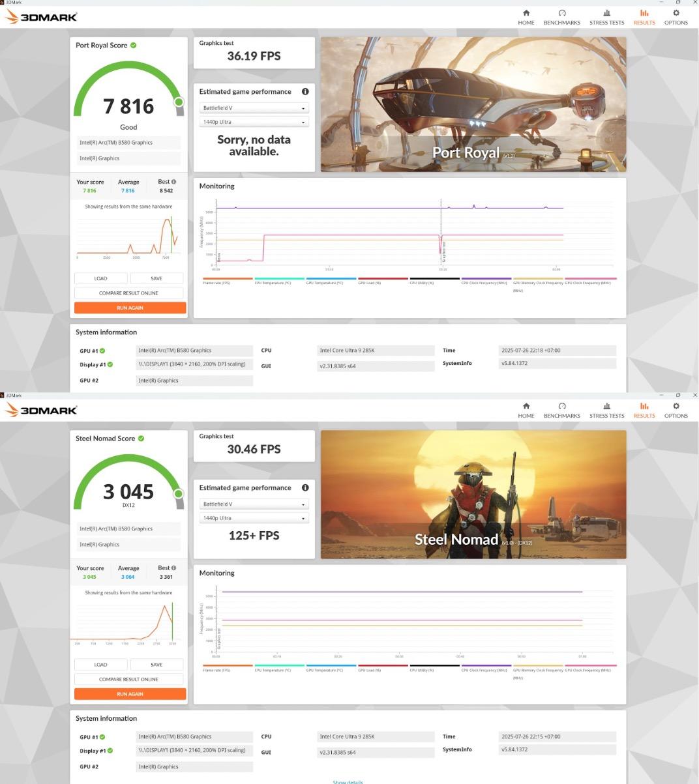This screenshot has height=784, width=699.
Task: Click the Show details link at the bottom
Action: click(x=348, y=782)
